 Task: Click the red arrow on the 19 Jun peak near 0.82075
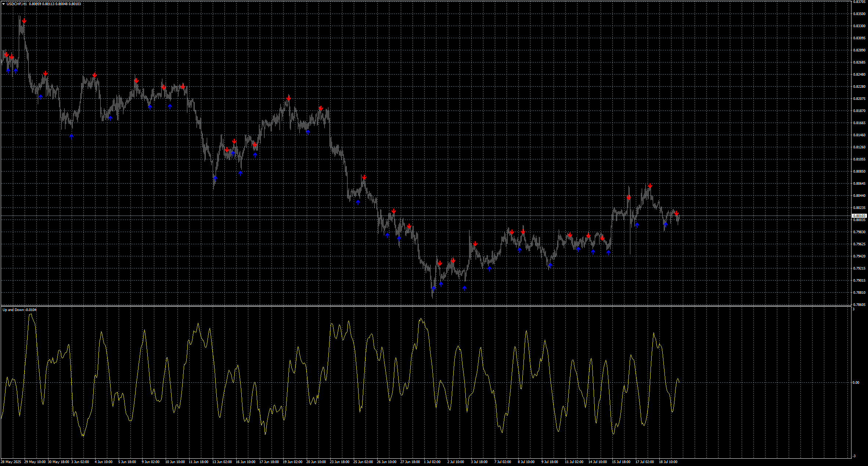pyautogui.click(x=289, y=98)
